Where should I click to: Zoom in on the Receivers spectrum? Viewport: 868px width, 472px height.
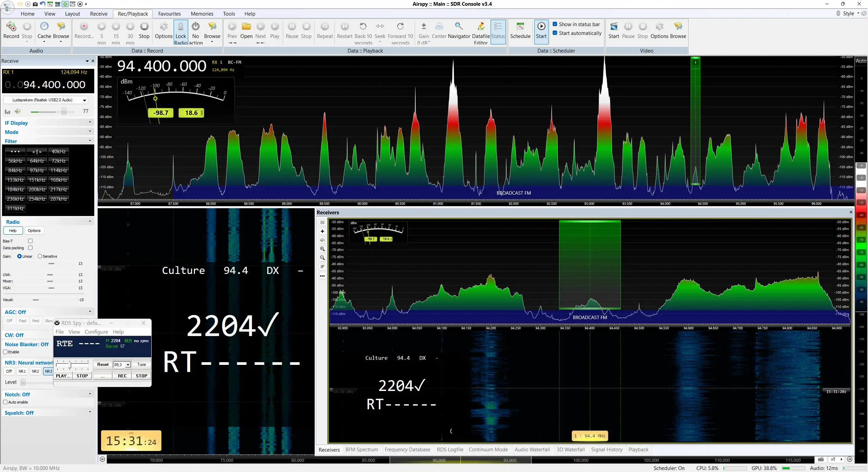tap(322, 249)
